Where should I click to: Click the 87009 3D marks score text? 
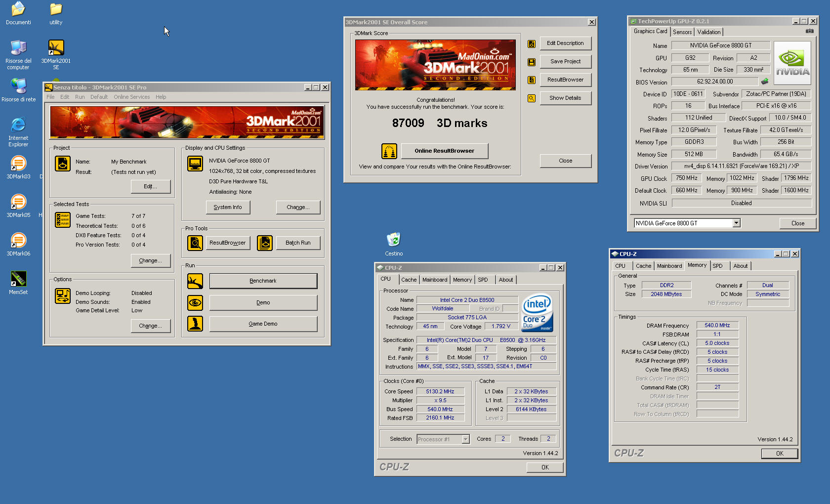tap(440, 123)
